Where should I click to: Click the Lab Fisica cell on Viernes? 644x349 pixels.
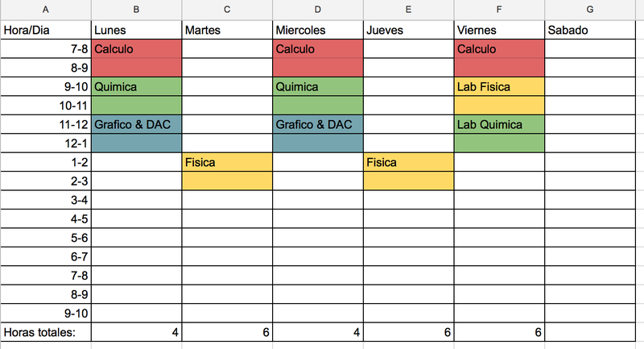[x=499, y=87]
